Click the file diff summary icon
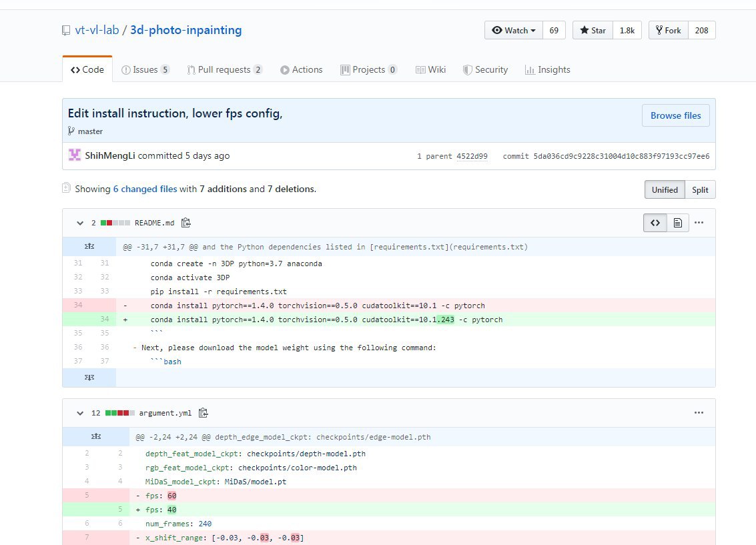The height and width of the screenshot is (545, 756). coord(67,188)
